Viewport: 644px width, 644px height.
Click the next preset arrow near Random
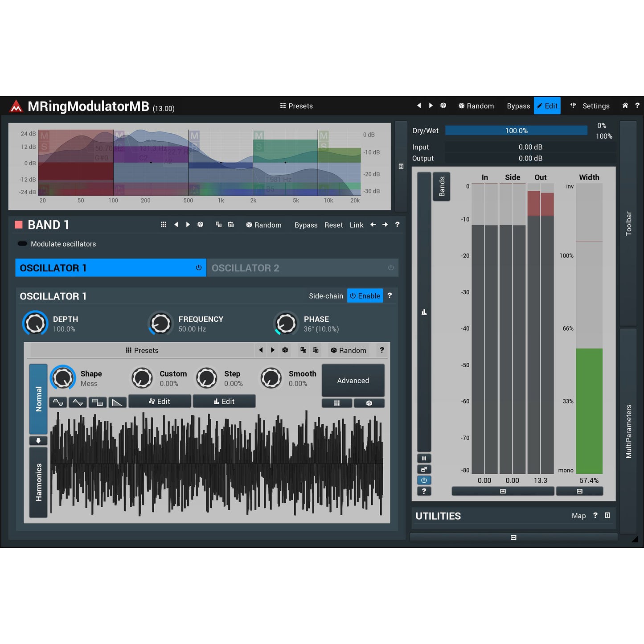pos(431,105)
